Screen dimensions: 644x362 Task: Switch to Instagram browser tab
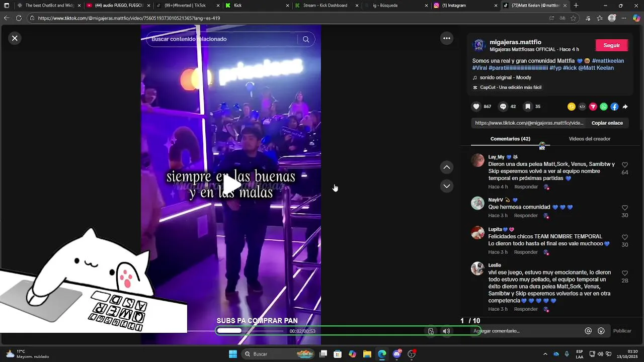pyautogui.click(x=465, y=6)
